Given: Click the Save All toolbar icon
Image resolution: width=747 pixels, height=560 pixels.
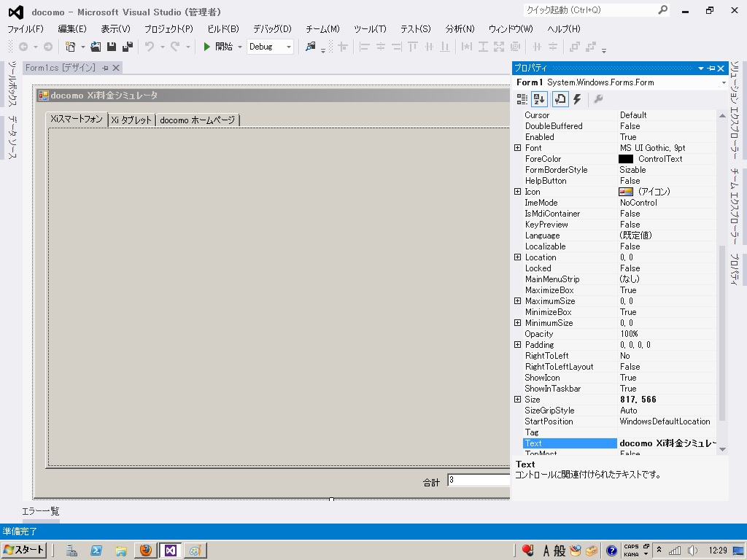Looking at the screenshot, I should point(128,47).
